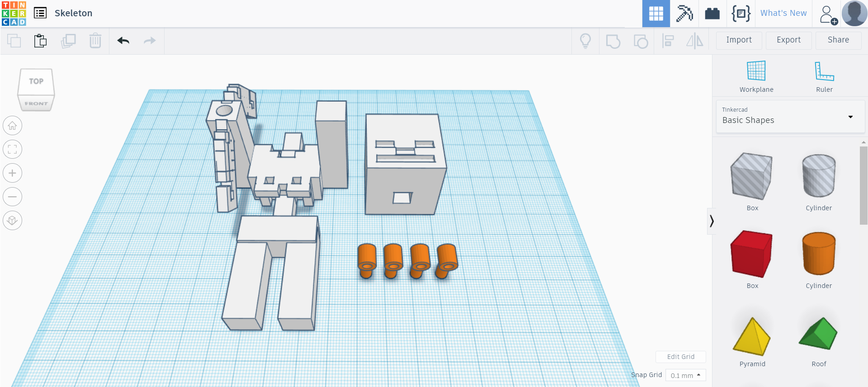Click the Group shapes icon

pyautogui.click(x=613, y=41)
